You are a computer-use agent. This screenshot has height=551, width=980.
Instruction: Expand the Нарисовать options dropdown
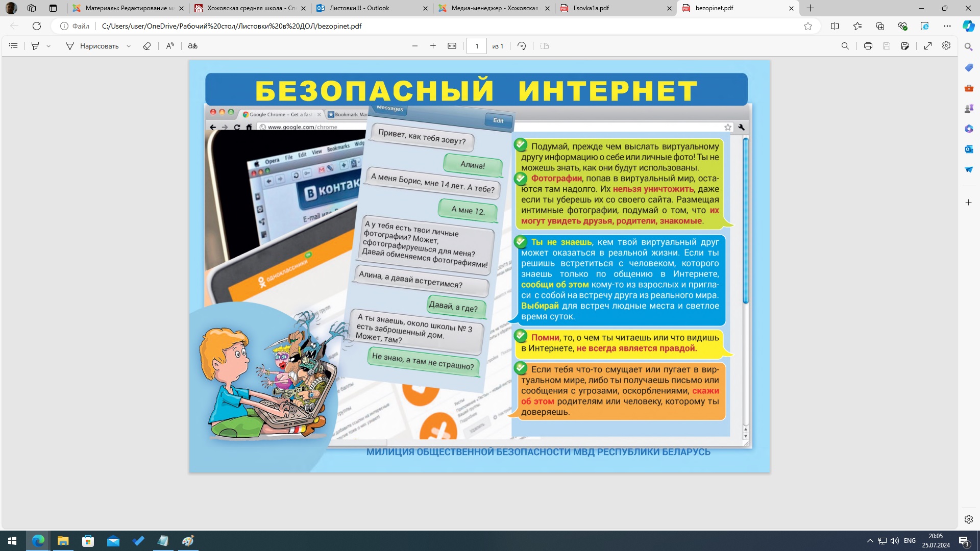click(x=129, y=46)
